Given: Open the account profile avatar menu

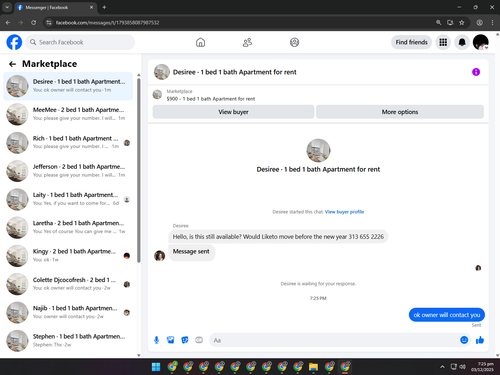Looking at the screenshot, I should pyautogui.click(x=481, y=42).
